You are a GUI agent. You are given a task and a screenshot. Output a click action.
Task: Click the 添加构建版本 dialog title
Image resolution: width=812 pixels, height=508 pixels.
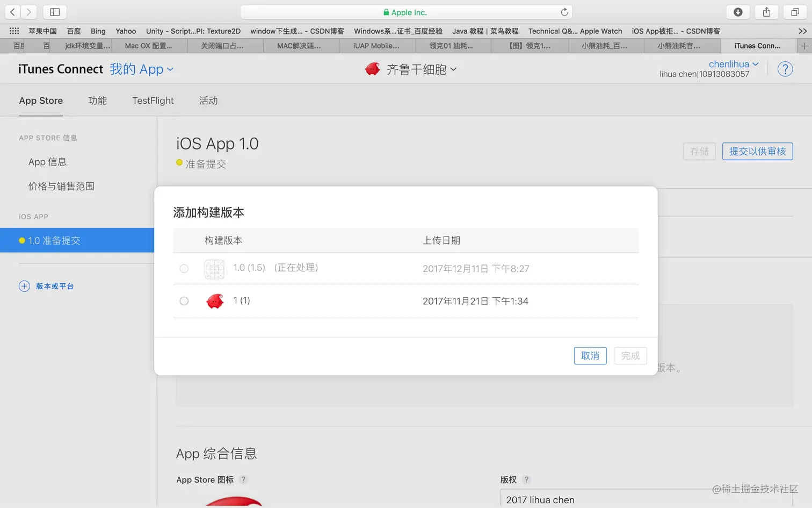coord(208,212)
